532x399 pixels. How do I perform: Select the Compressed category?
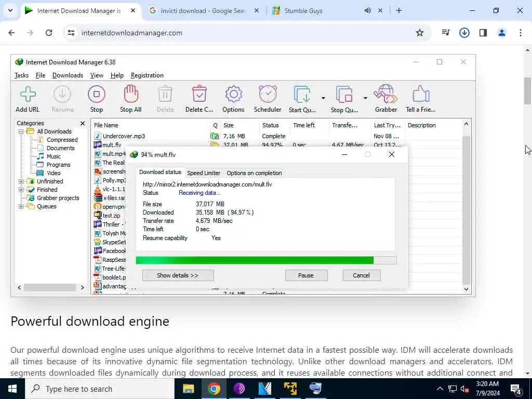[62, 140]
